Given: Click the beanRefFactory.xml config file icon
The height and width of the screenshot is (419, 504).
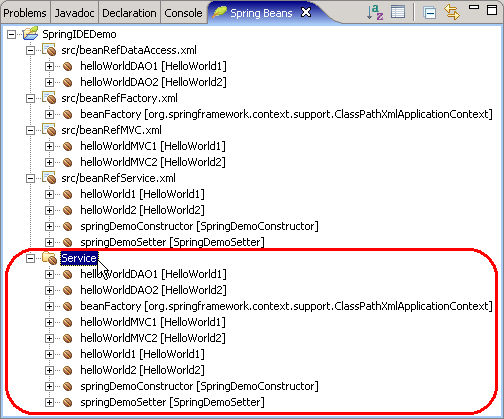Looking at the screenshot, I should [49, 98].
